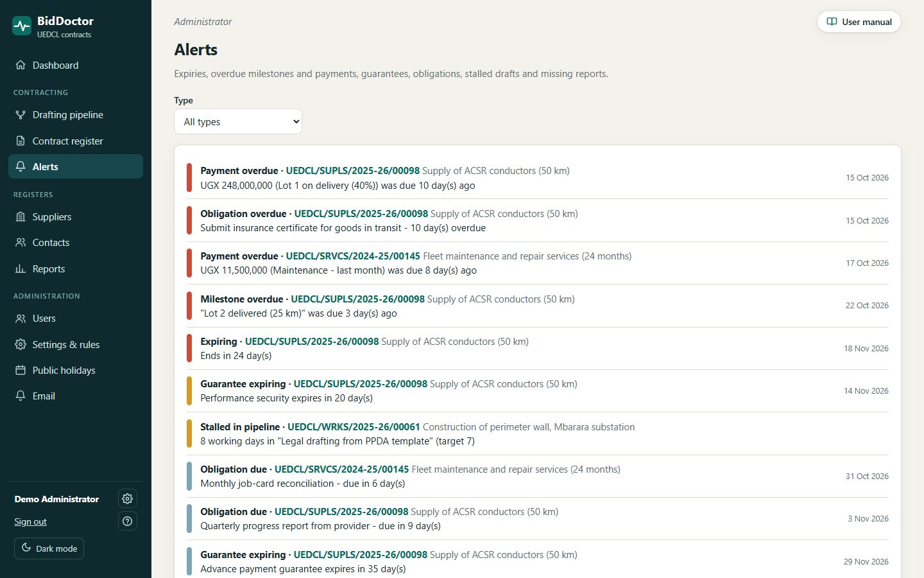Click amber bar of Stalled in pipeline alert

[189, 433]
